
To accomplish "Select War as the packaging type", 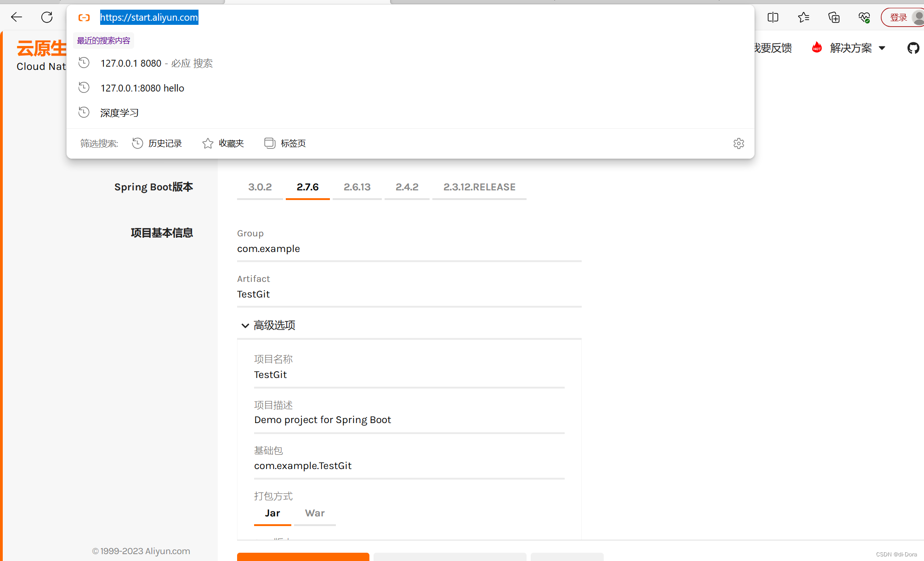I will click(314, 513).
